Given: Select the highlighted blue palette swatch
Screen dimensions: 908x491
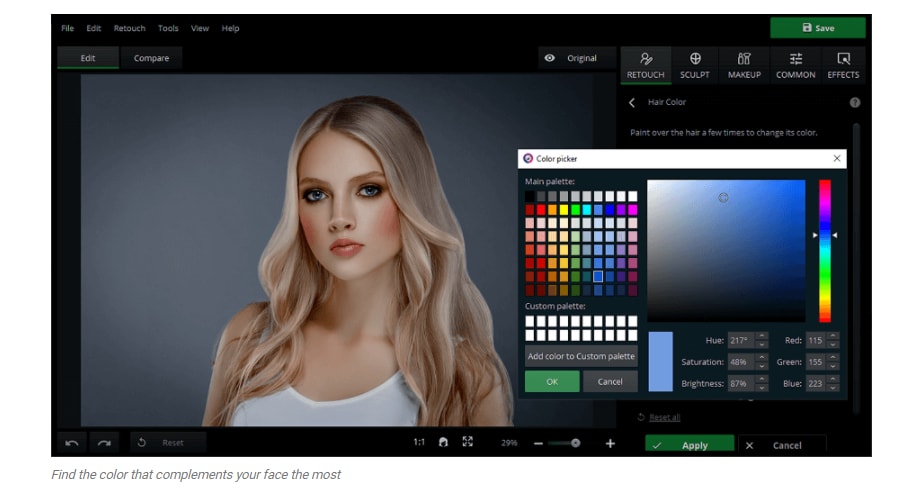Looking at the screenshot, I should click(598, 276).
